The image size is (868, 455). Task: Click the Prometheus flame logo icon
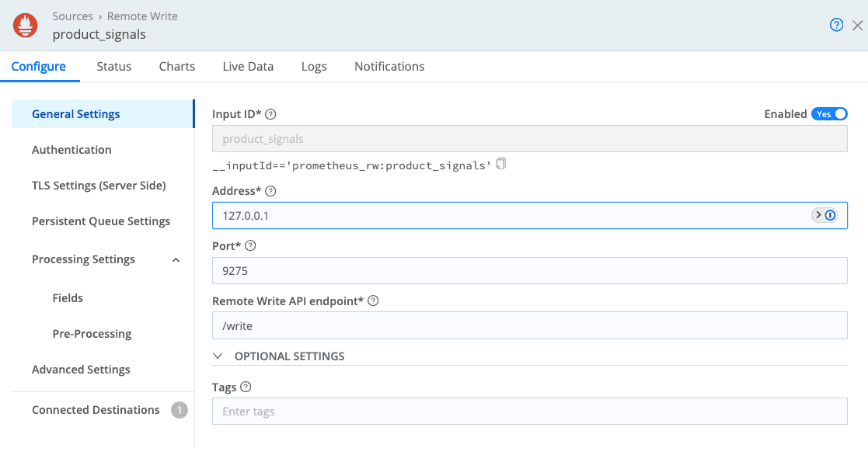click(26, 26)
